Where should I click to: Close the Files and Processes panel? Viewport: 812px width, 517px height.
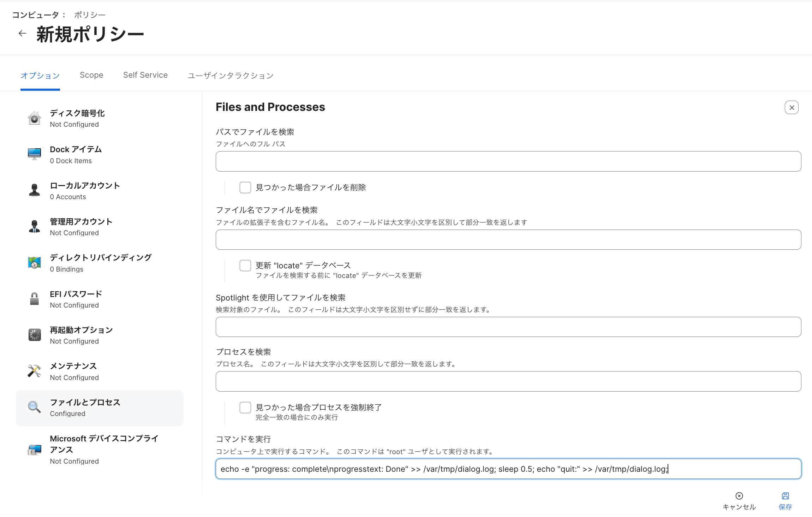point(792,107)
